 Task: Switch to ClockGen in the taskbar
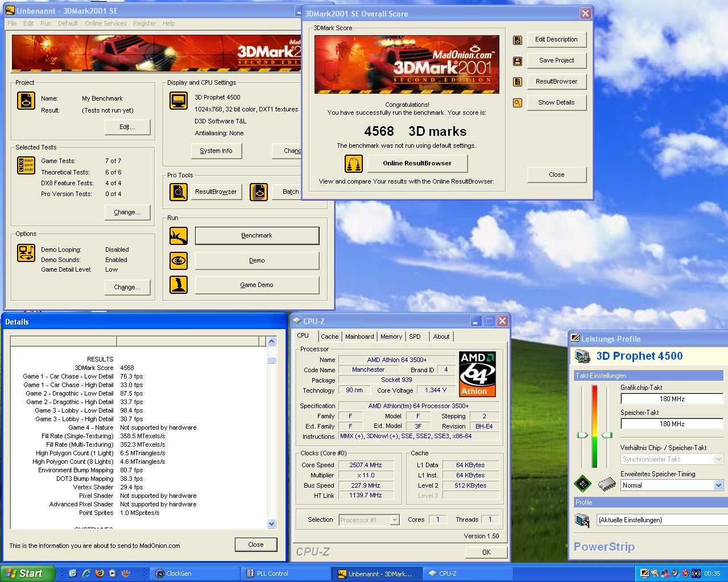coord(195,573)
